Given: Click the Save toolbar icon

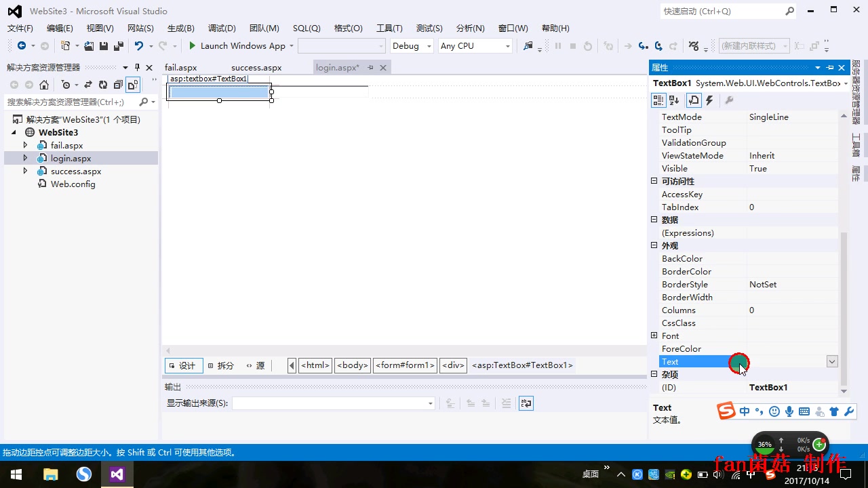Looking at the screenshot, I should pos(104,46).
